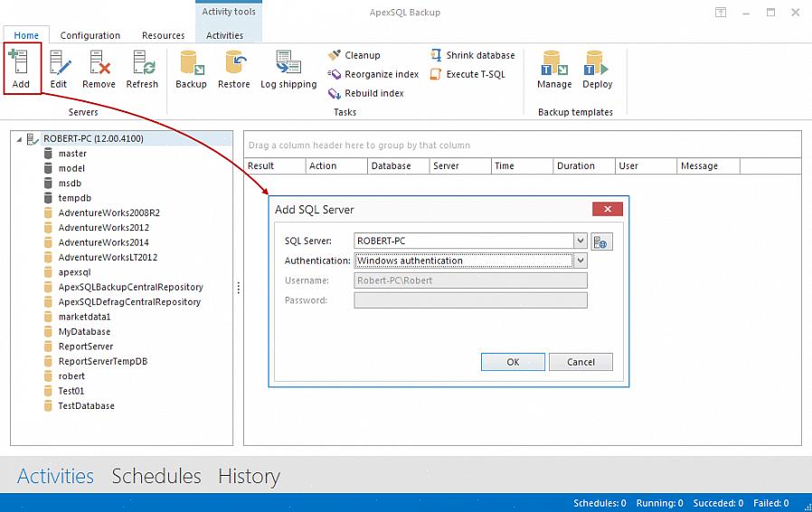Sort by Action column header
This screenshot has width=812, height=512.
(x=336, y=166)
